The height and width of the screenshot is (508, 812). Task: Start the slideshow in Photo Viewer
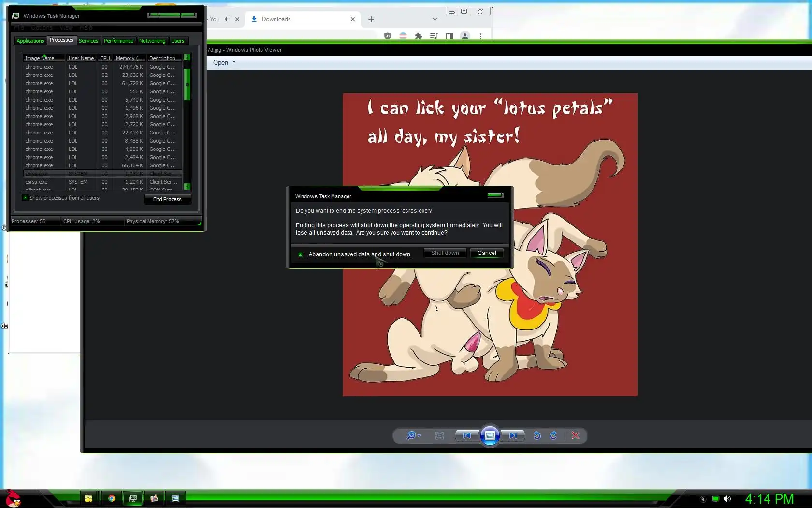[x=490, y=435]
